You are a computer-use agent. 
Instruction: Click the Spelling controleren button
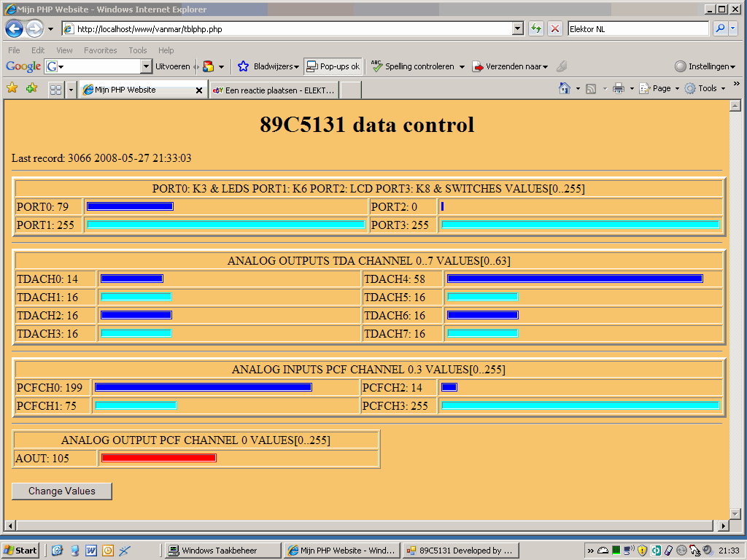pyautogui.click(x=417, y=66)
